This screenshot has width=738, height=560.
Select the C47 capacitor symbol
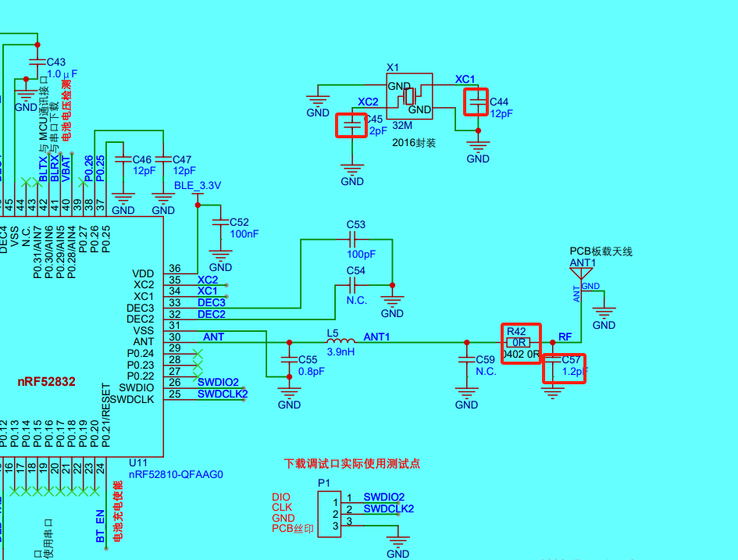point(163,159)
